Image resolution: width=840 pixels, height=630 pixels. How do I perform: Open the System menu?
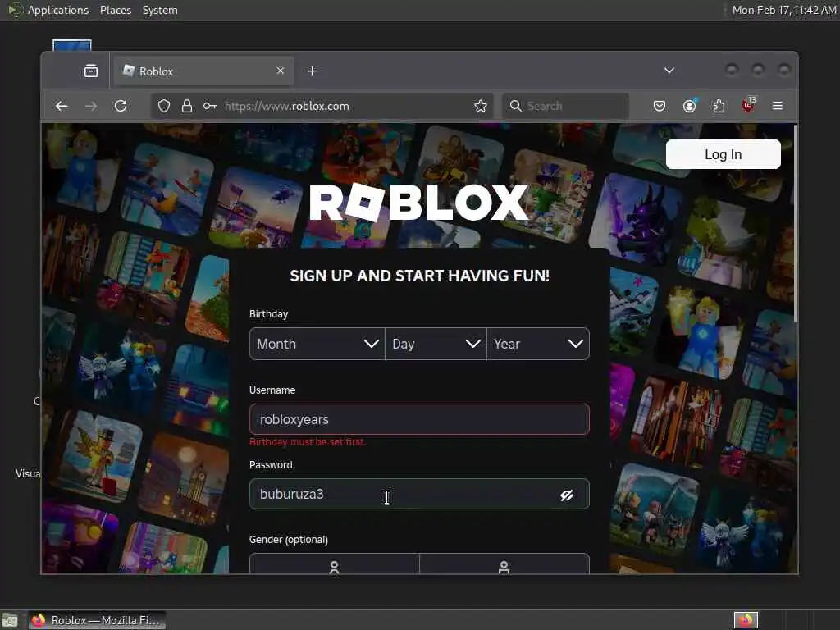160,10
